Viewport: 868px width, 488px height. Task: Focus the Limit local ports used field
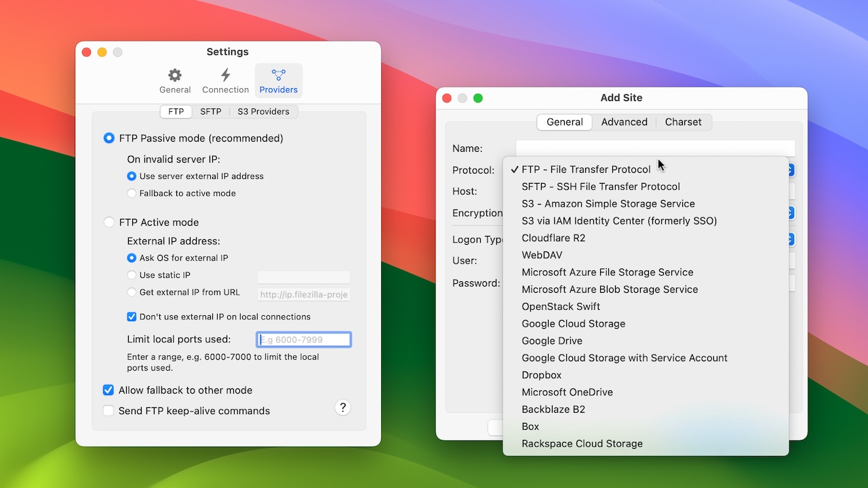(304, 340)
